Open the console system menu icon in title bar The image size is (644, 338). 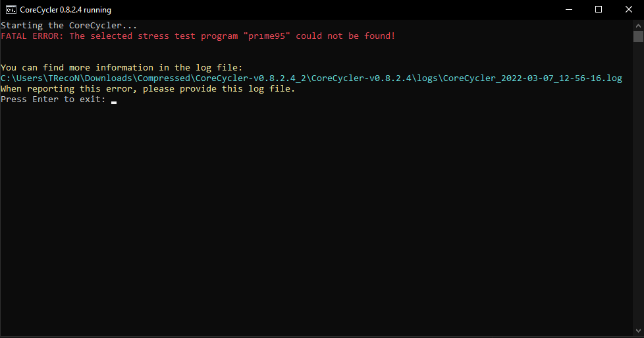pos(11,9)
